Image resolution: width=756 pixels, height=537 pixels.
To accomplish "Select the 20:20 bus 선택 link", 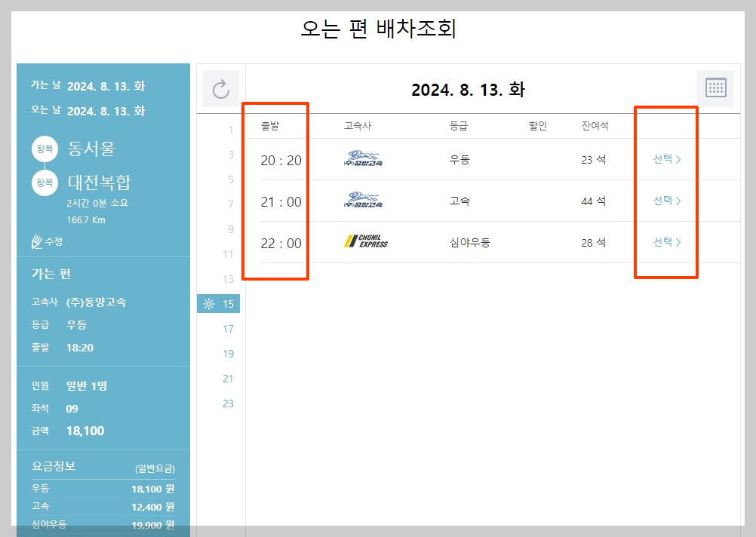I will pos(667,159).
